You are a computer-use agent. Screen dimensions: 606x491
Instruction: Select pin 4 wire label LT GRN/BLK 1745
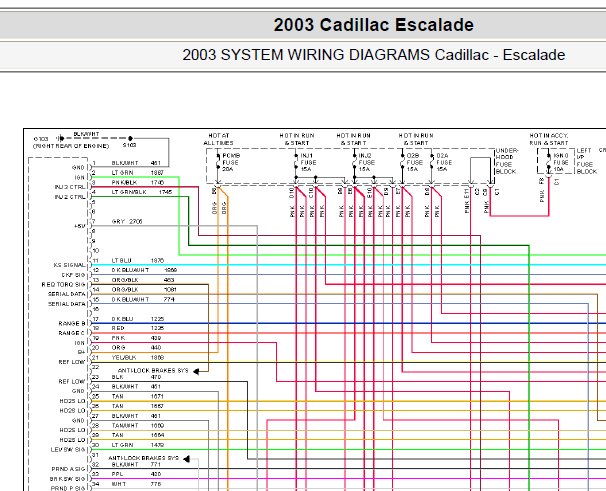click(142, 192)
